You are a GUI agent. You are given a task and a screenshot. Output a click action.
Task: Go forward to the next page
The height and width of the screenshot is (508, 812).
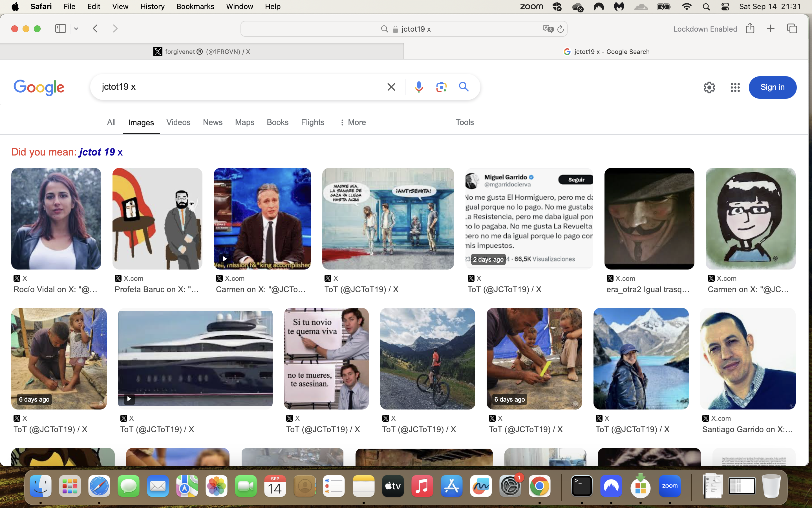(115, 29)
